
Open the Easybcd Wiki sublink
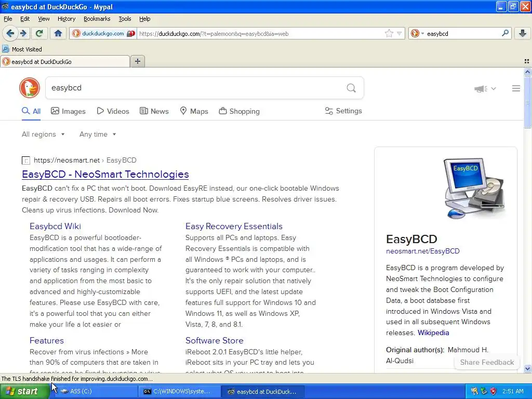[55, 227]
